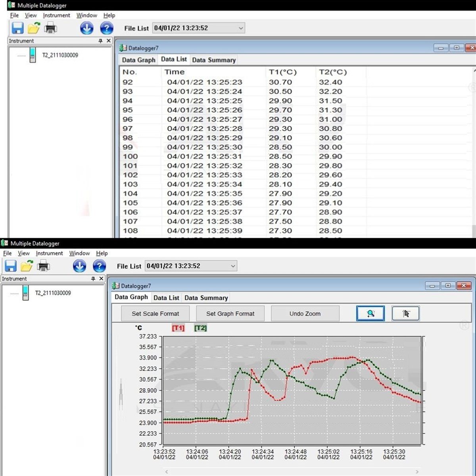Click the Download arrow icon in the graph window toolbar
This screenshot has width=476, height=476.
tap(79, 266)
